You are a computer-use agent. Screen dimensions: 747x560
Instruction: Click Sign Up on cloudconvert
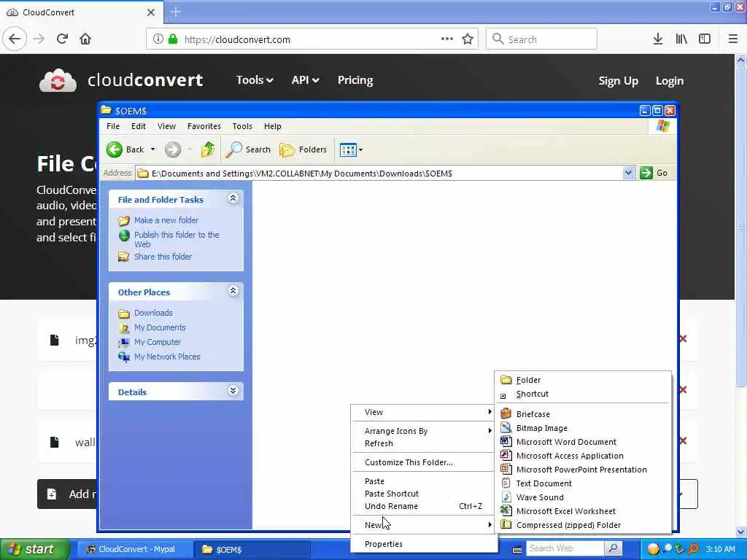(619, 81)
